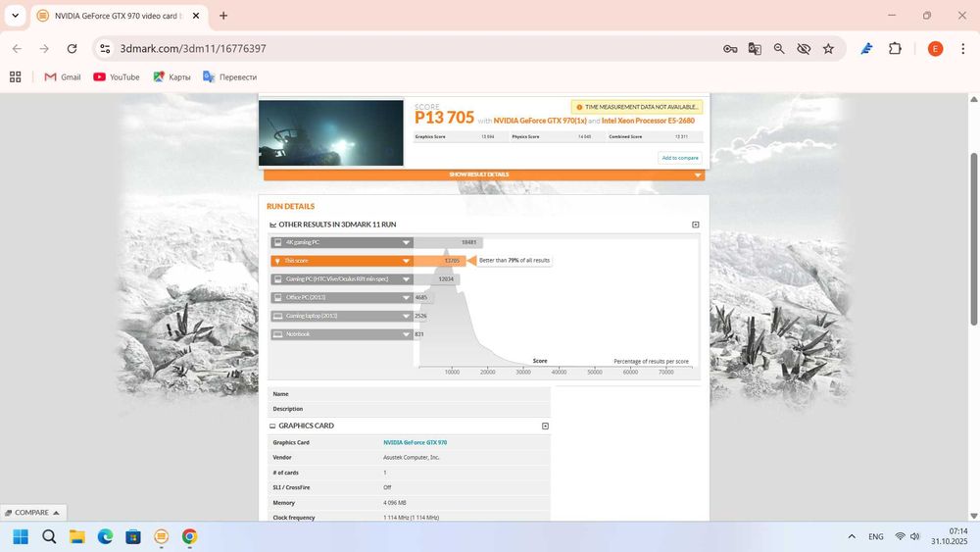The width and height of the screenshot is (980, 552).
Task: Open the YouTube bookmark
Action: [x=117, y=76]
